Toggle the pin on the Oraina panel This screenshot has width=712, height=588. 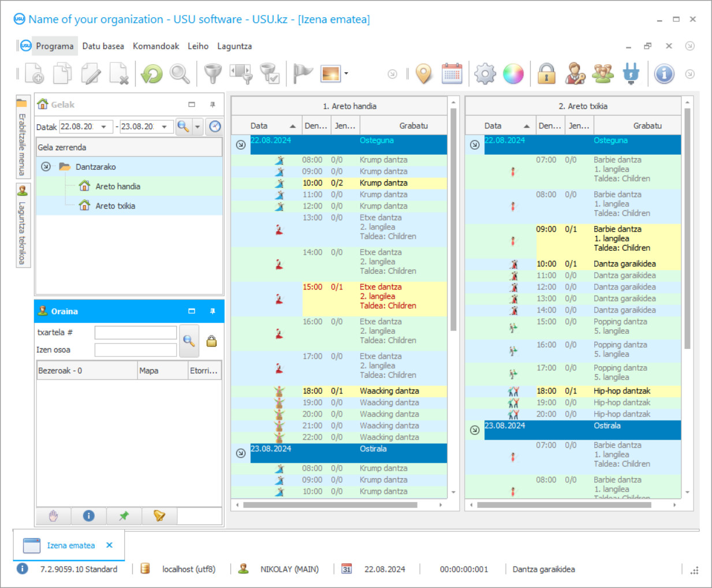tap(213, 311)
